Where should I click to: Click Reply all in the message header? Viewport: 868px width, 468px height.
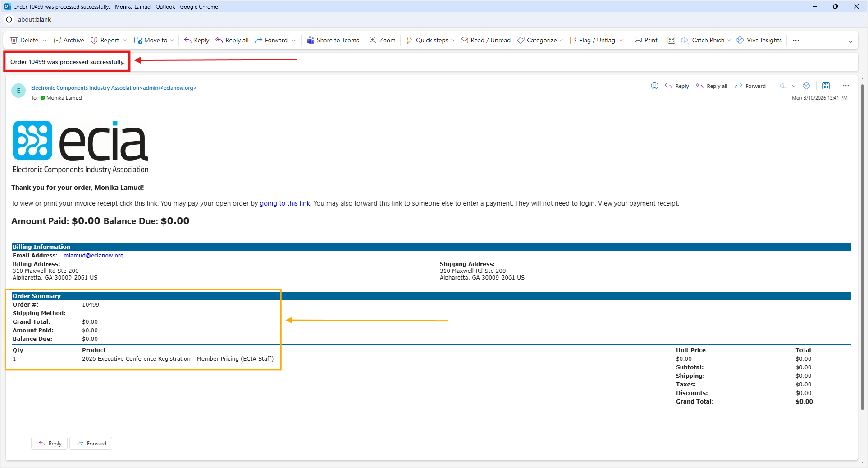pos(712,86)
